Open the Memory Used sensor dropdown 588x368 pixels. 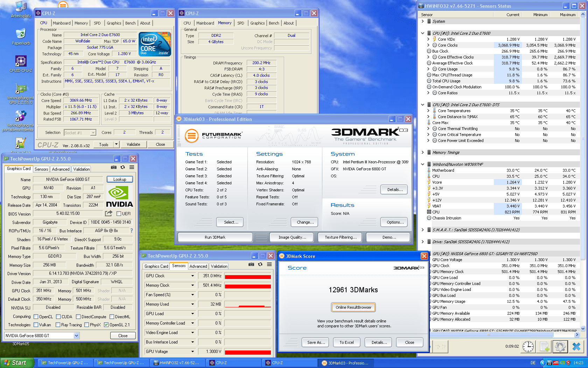[x=192, y=304]
